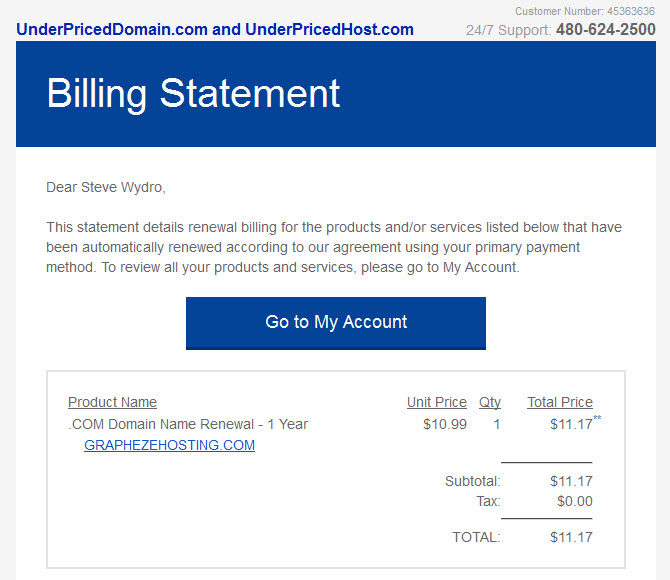670x580 pixels.
Task: Click the Customer Number 45363636 text
Action: (585, 11)
